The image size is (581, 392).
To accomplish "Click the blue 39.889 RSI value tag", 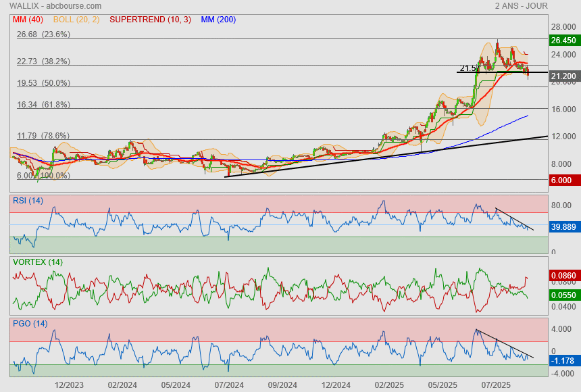I will [563, 227].
